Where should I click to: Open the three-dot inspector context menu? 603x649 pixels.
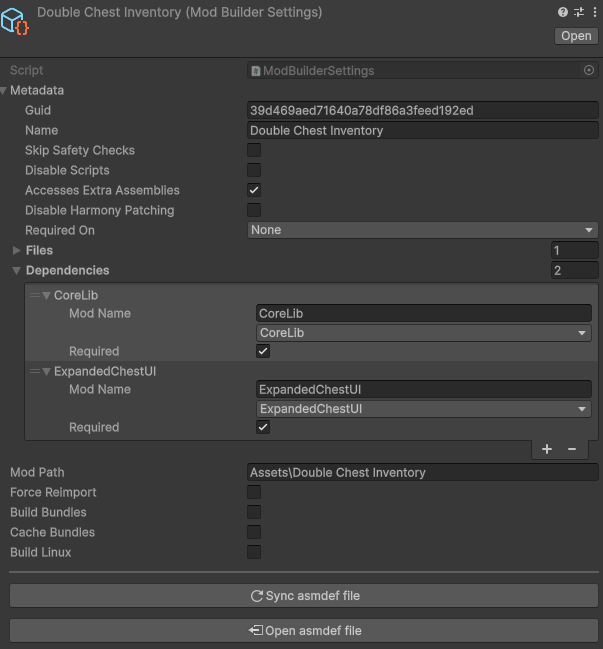click(595, 12)
